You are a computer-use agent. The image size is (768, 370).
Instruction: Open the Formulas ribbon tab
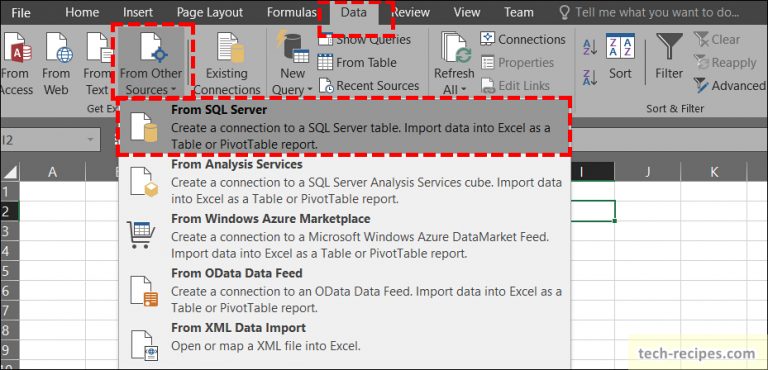[x=291, y=12]
